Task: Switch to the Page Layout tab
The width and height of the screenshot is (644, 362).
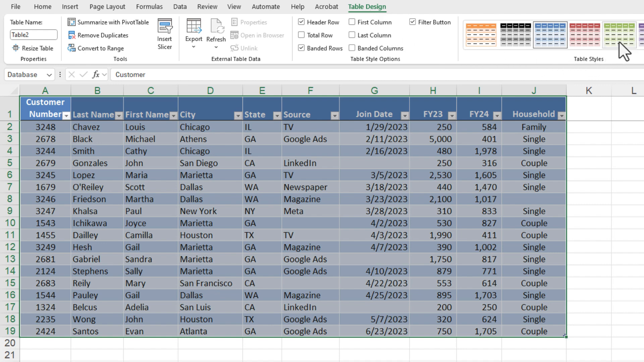Action: click(107, 7)
